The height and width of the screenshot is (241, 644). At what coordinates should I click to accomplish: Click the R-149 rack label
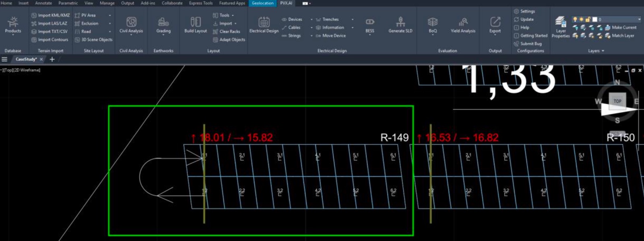coord(394,138)
